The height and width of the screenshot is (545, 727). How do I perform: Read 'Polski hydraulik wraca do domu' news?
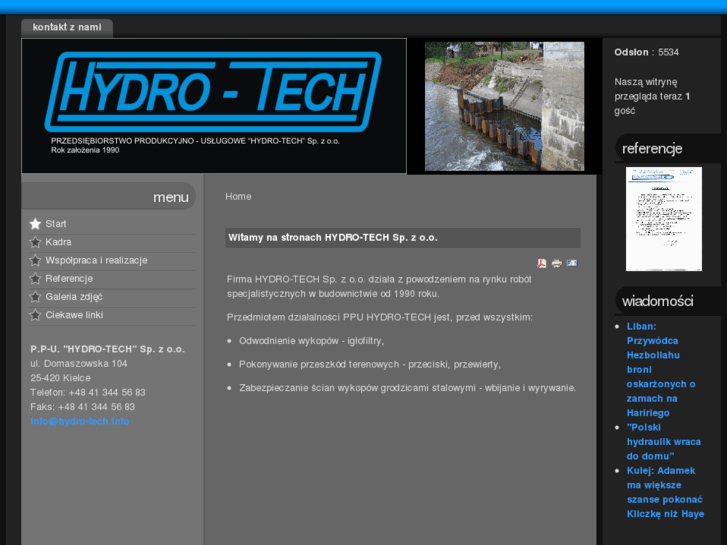(x=664, y=441)
